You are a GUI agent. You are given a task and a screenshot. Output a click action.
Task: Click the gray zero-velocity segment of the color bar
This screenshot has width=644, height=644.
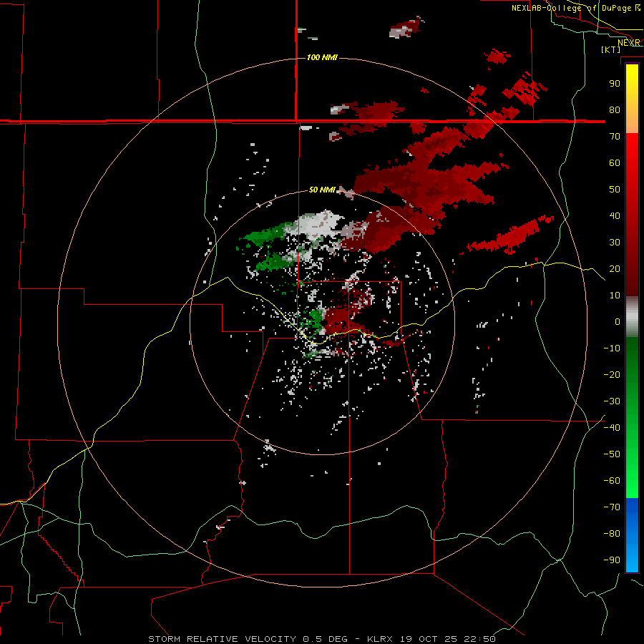pos(632,317)
